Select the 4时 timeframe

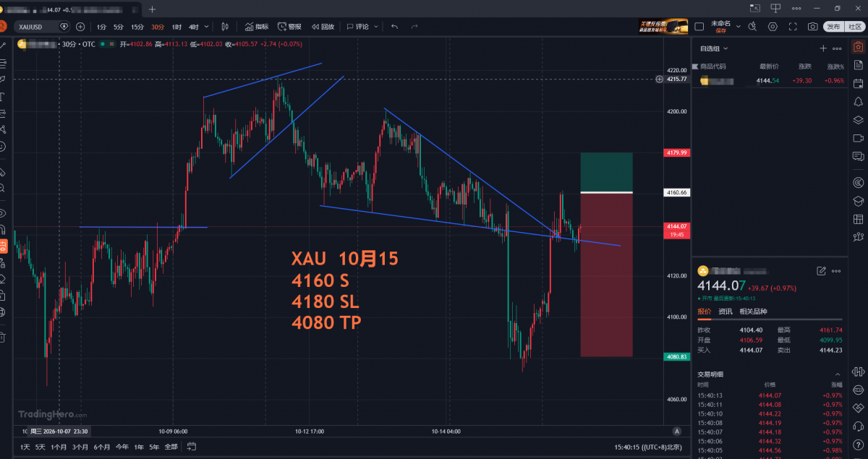(x=194, y=27)
